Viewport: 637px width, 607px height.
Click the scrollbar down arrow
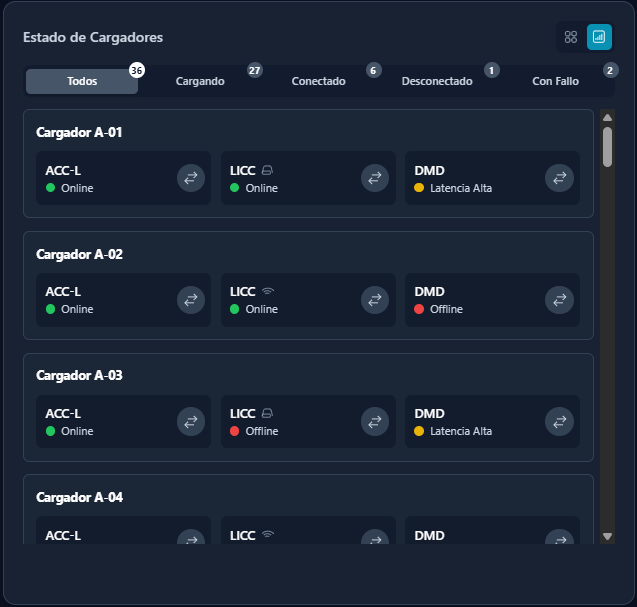[x=607, y=537]
